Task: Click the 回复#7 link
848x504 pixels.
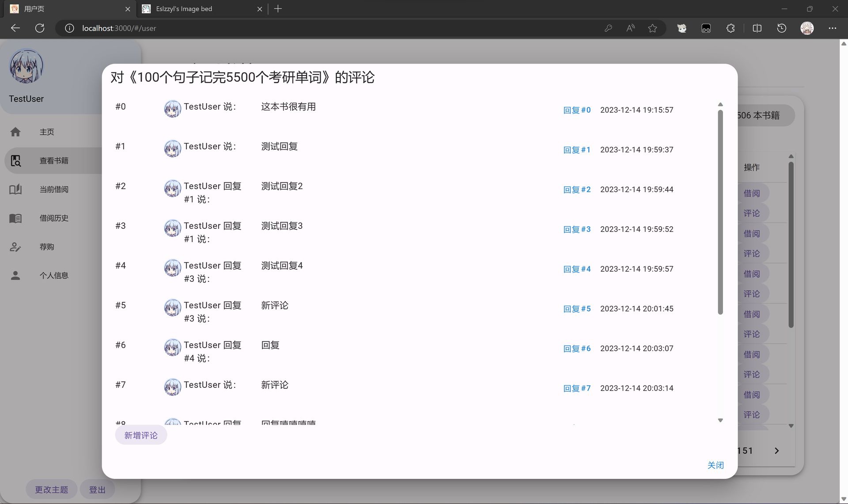Action: point(577,388)
